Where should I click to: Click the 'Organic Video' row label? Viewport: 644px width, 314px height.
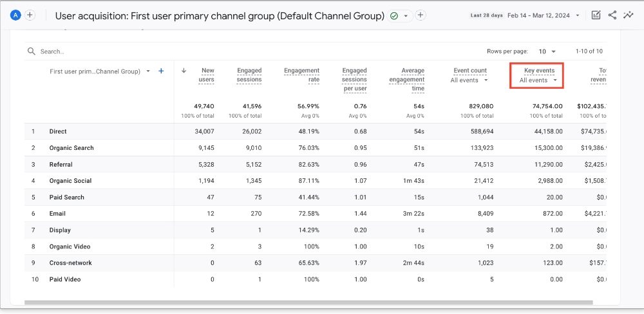(x=70, y=246)
